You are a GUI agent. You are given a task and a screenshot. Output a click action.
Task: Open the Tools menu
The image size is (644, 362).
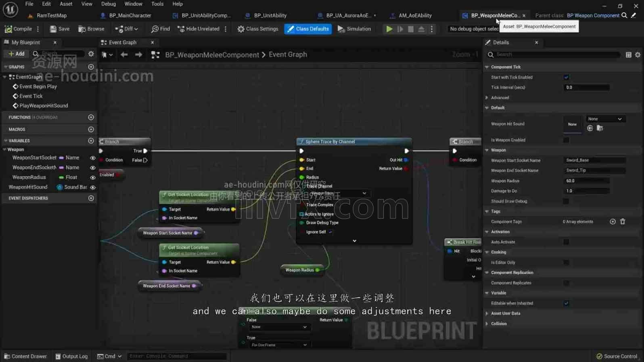[157, 4]
